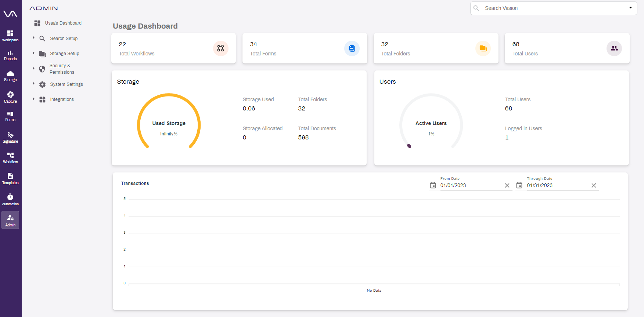Click the Total Forms card icon

click(352, 48)
